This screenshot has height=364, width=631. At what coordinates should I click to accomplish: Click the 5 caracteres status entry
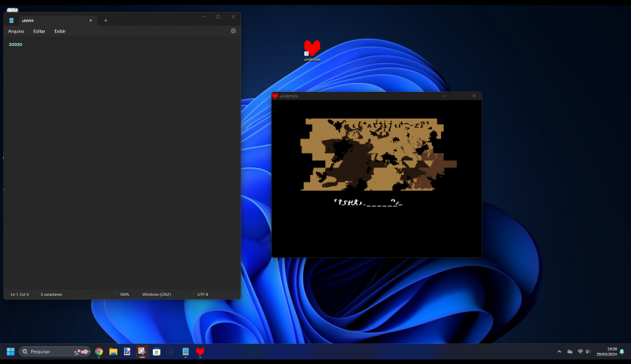51,294
